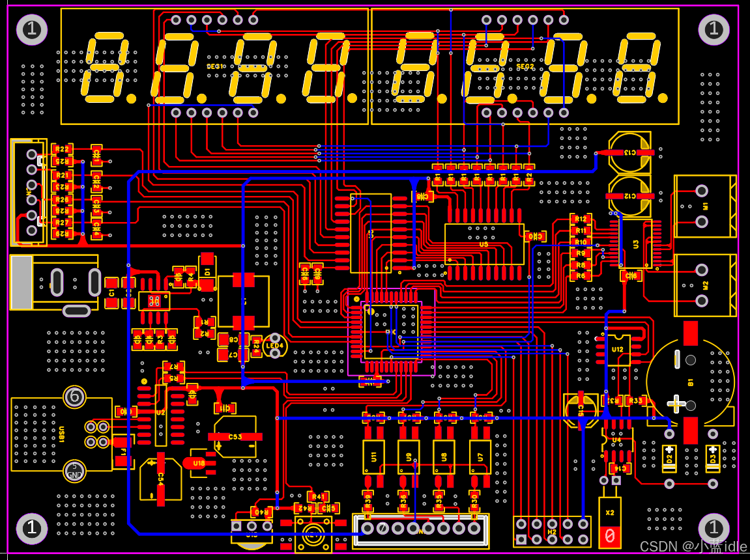750x560 pixels.
Task: Click the M1 terminal block
Action: tap(705, 206)
